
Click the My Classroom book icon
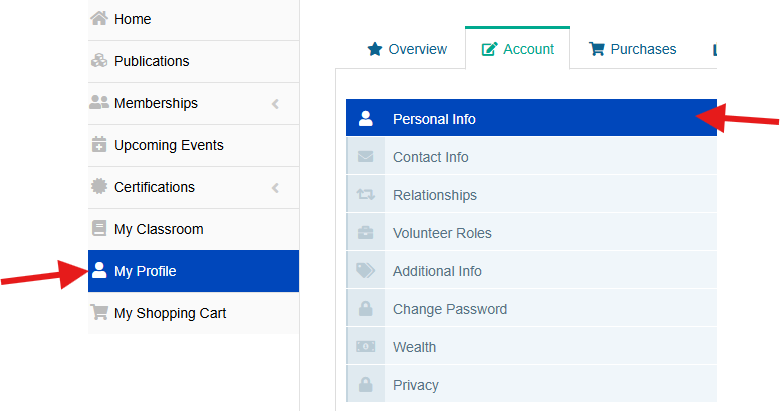tap(98, 228)
